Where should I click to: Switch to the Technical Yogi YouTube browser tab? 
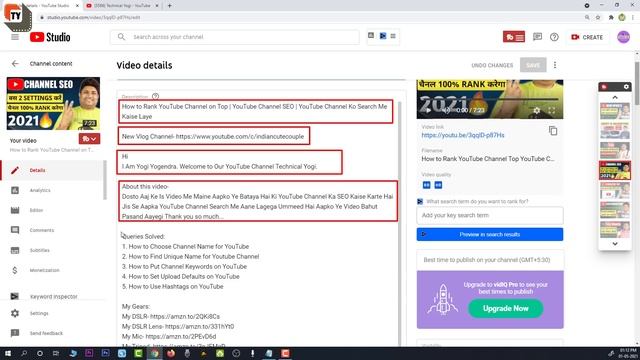pos(122,6)
